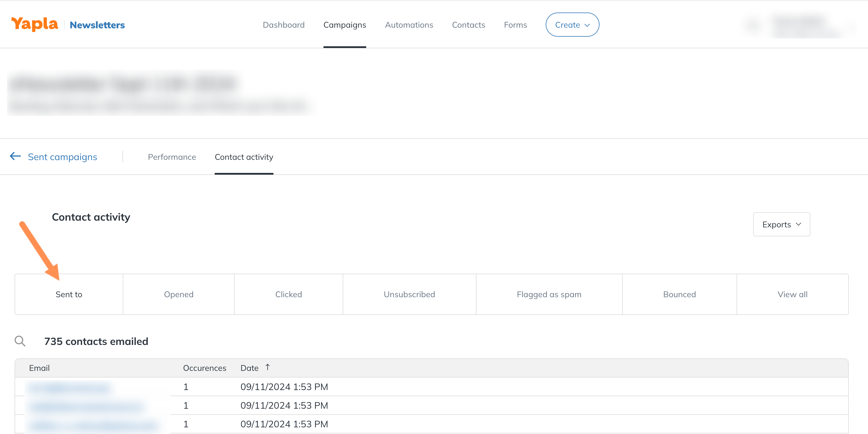
Task: Select the Unsubscribed filter tab
Action: coord(409,294)
